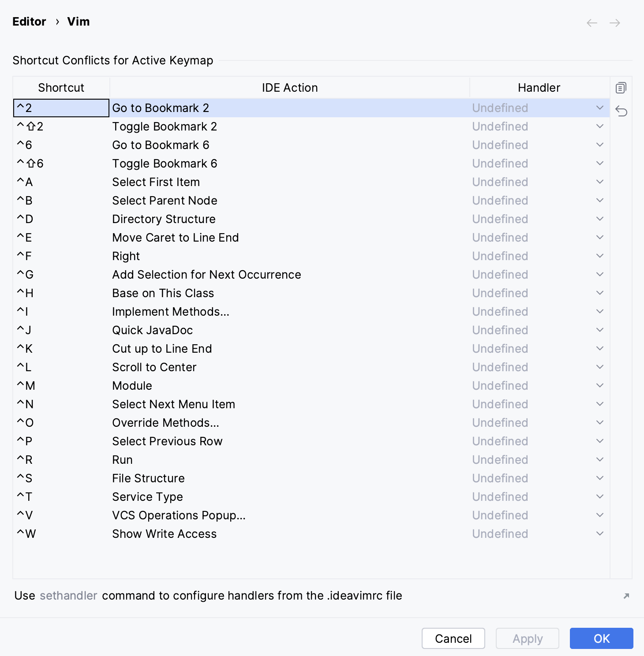644x656 pixels.
Task: Select the Toggle Bookmark 6 row
Action: coord(311,164)
